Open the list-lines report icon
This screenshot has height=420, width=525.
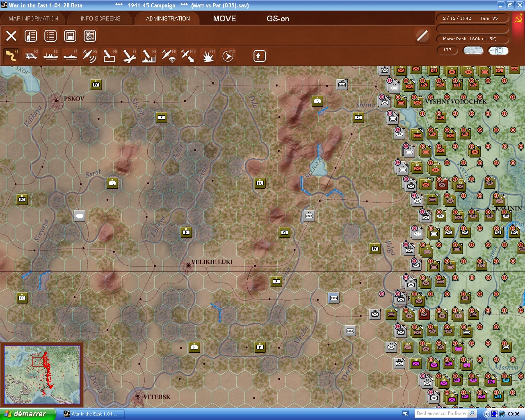click(x=50, y=36)
